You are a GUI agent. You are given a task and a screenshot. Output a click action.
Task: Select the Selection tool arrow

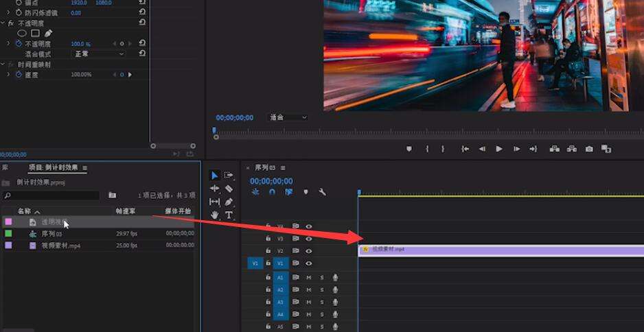(x=214, y=175)
